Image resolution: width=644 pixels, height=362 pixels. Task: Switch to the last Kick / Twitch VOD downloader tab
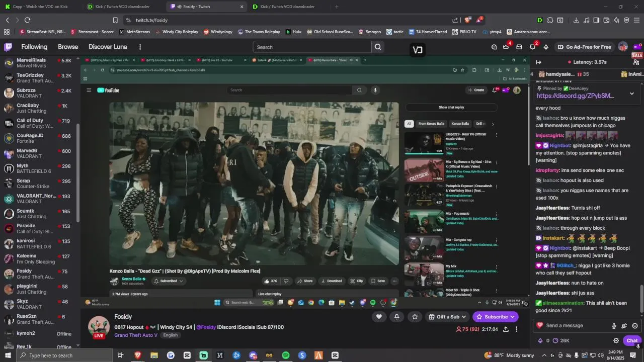click(288, 7)
